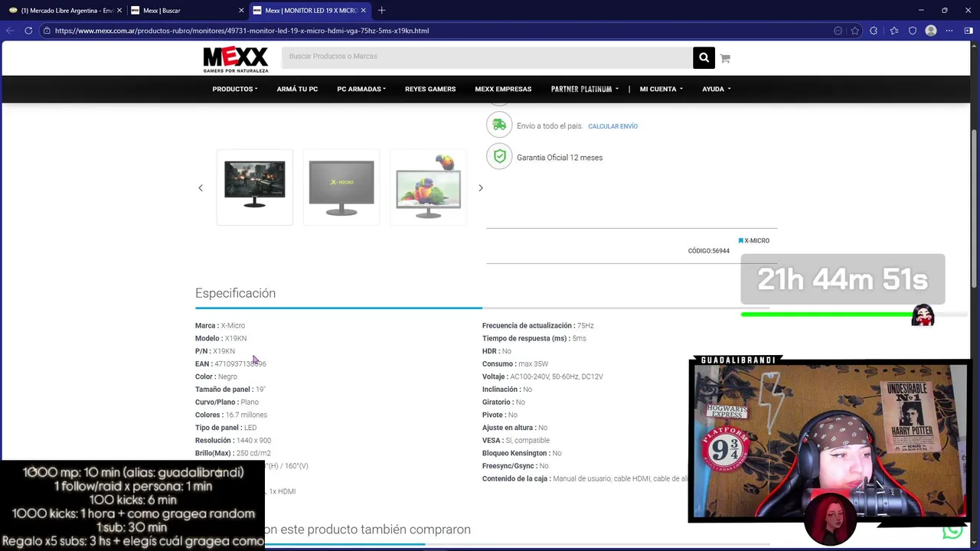
Task: Expand the AYUDA dropdown menu
Action: pos(717,89)
